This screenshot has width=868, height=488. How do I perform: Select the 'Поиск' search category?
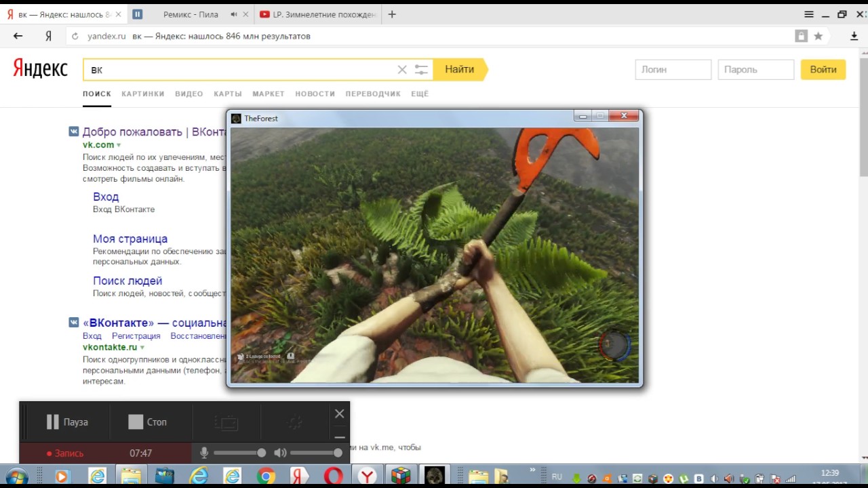[97, 94]
